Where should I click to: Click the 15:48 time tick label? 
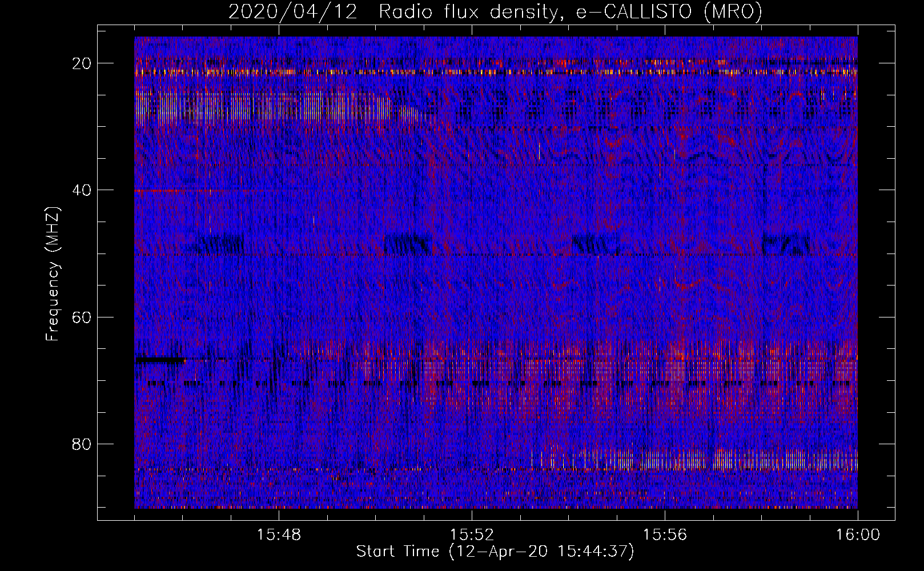point(279,535)
